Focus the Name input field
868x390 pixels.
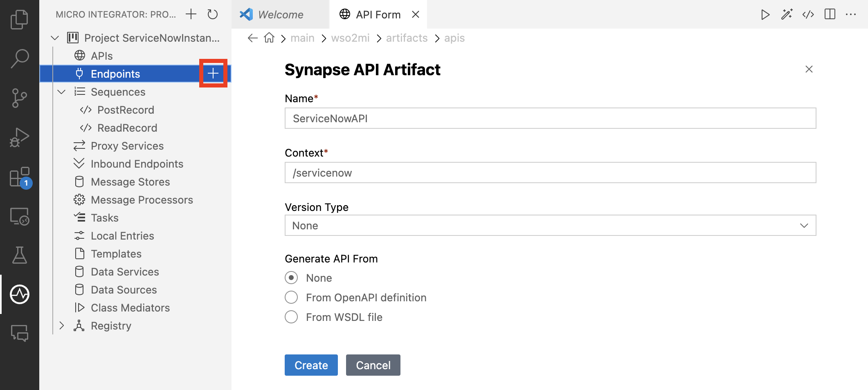point(550,118)
